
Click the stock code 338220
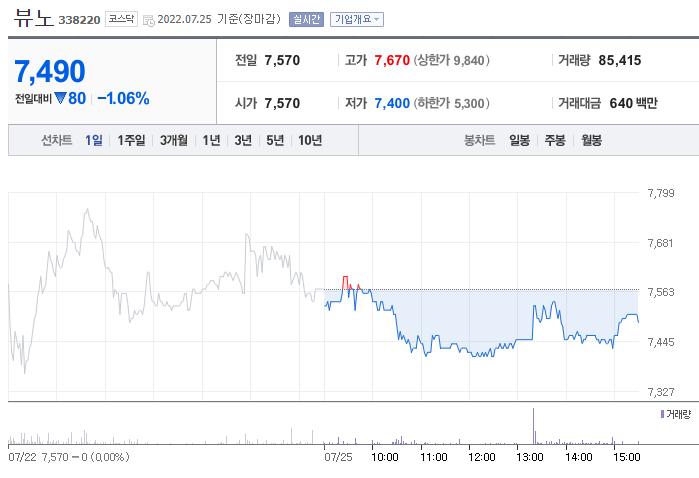tap(79, 21)
